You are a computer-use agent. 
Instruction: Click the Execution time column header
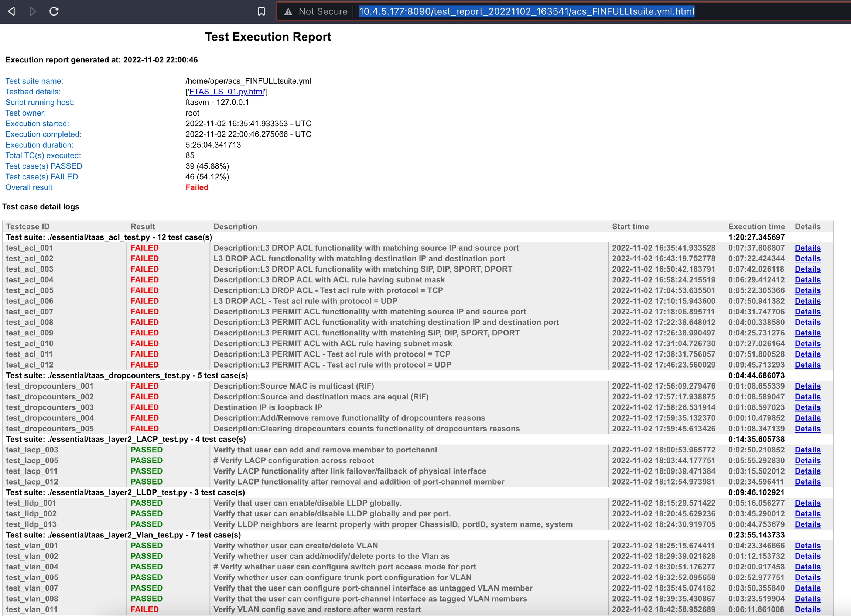(756, 227)
